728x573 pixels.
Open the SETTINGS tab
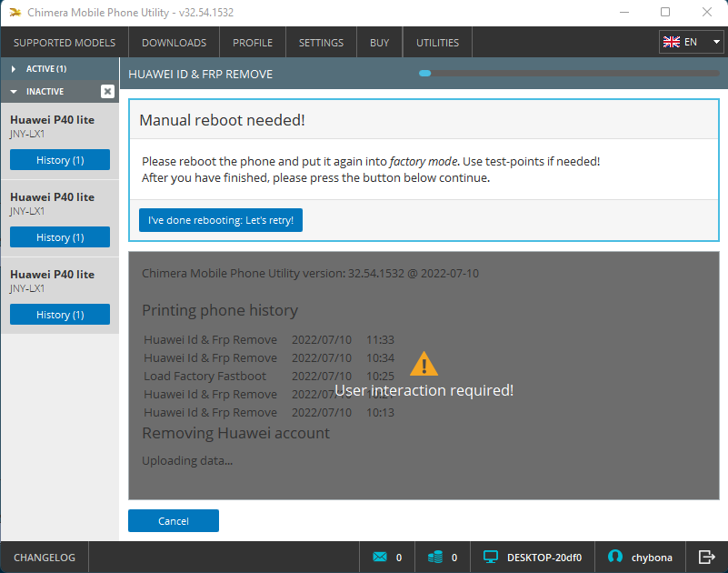322,42
